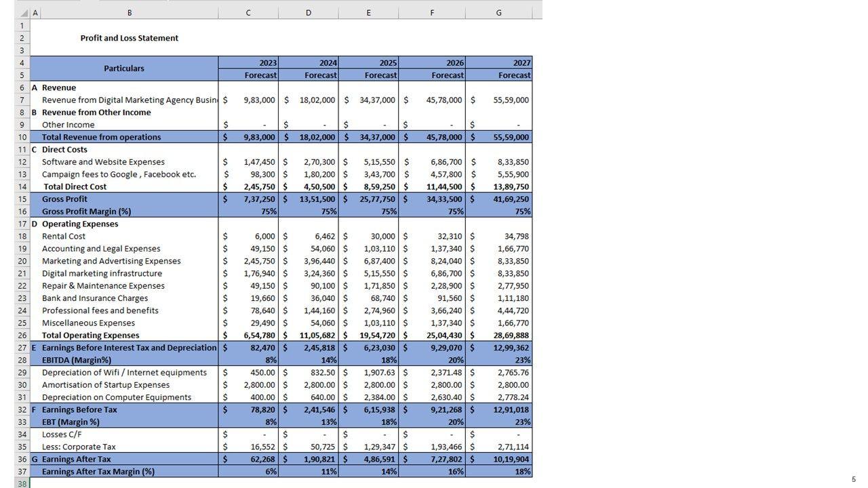Click the Gross Profit label cell
Screen dimensions: 868x488
point(64,199)
